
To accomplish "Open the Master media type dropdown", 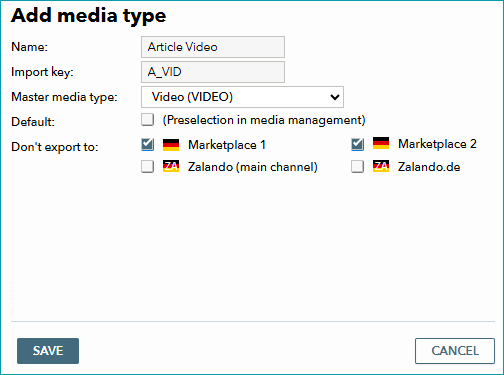I will (x=242, y=97).
